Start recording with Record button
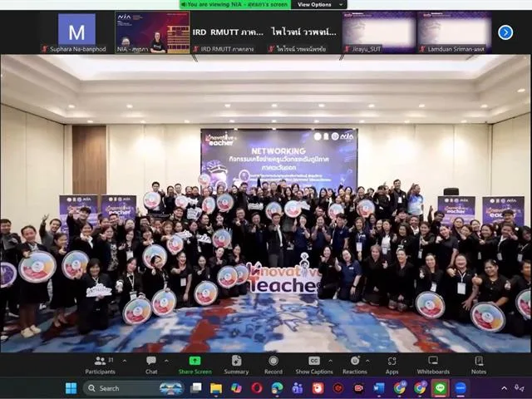Viewport: 532px width, 399px height. point(273,366)
